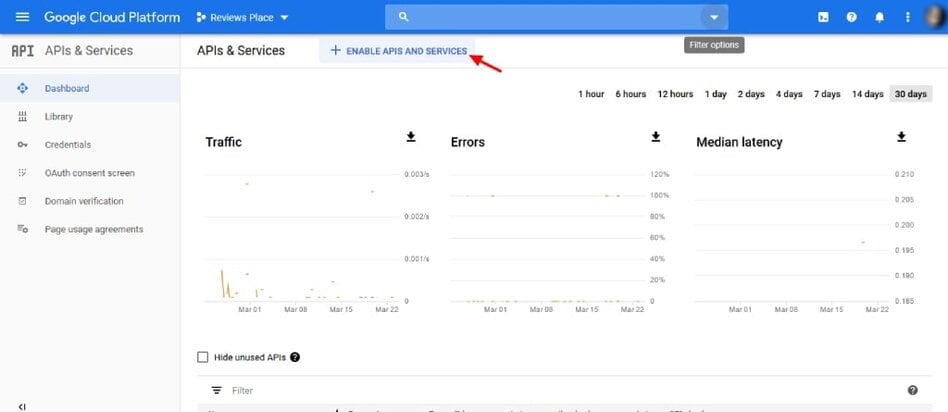
Task: Click help icon beside Hide unused APIs
Action: (x=295, y=357)
